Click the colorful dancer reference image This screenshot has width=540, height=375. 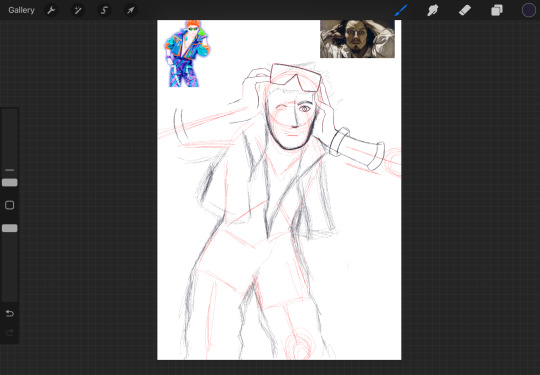(187, 53)
